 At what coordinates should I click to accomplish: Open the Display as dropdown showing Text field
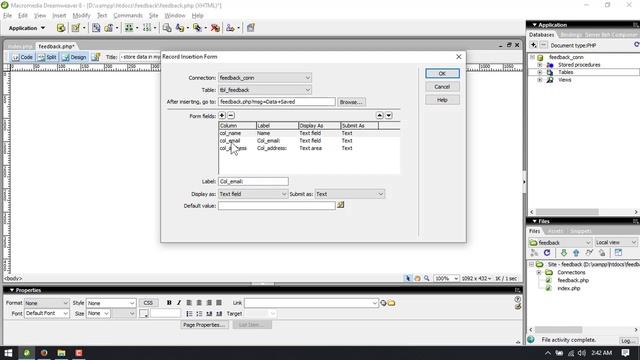[x=253, y=194]
